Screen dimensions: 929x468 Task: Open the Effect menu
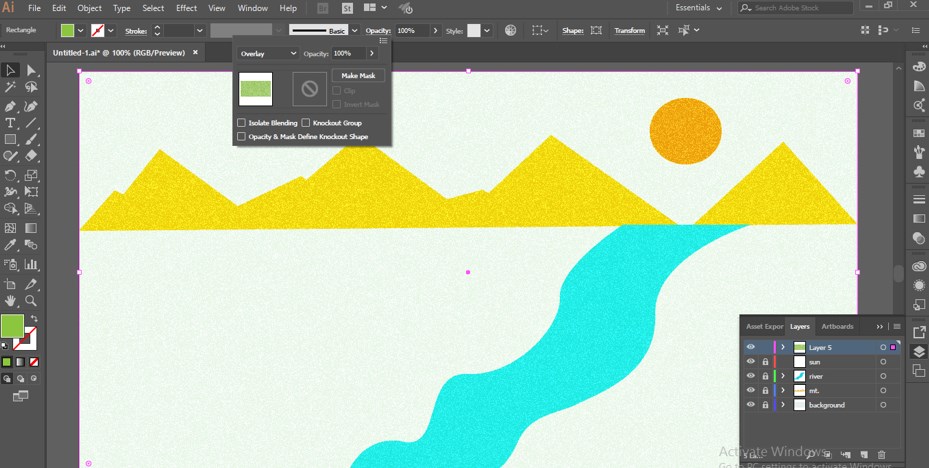(186, 8)
